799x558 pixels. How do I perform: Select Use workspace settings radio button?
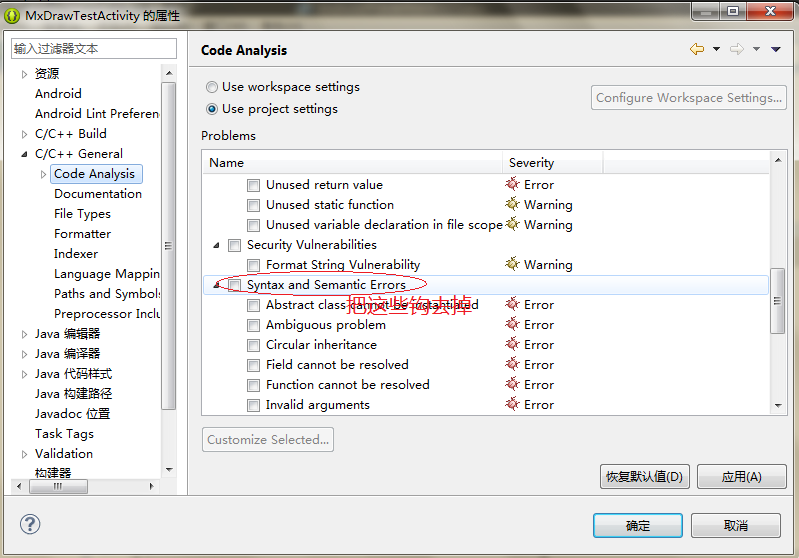point(211,87)
